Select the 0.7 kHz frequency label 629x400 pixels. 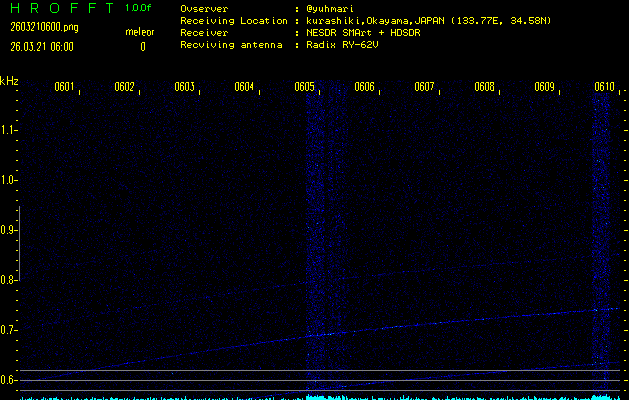coord(9,329)
